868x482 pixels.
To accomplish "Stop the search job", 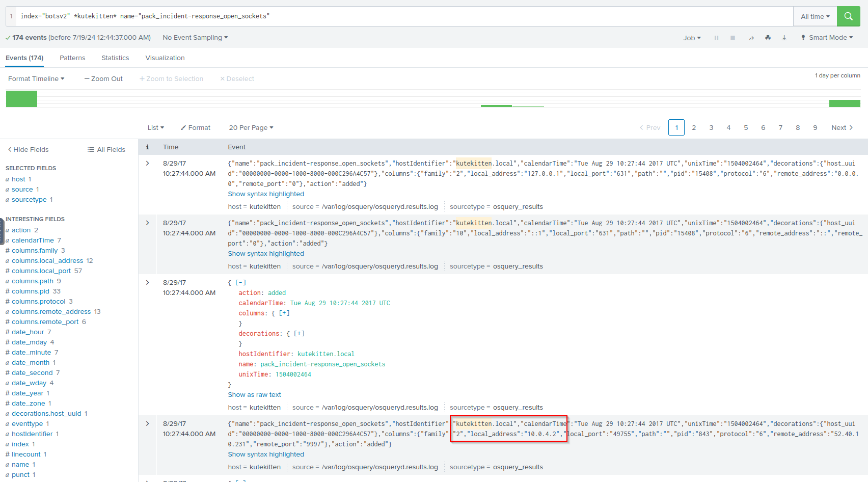I will [733, 38].
